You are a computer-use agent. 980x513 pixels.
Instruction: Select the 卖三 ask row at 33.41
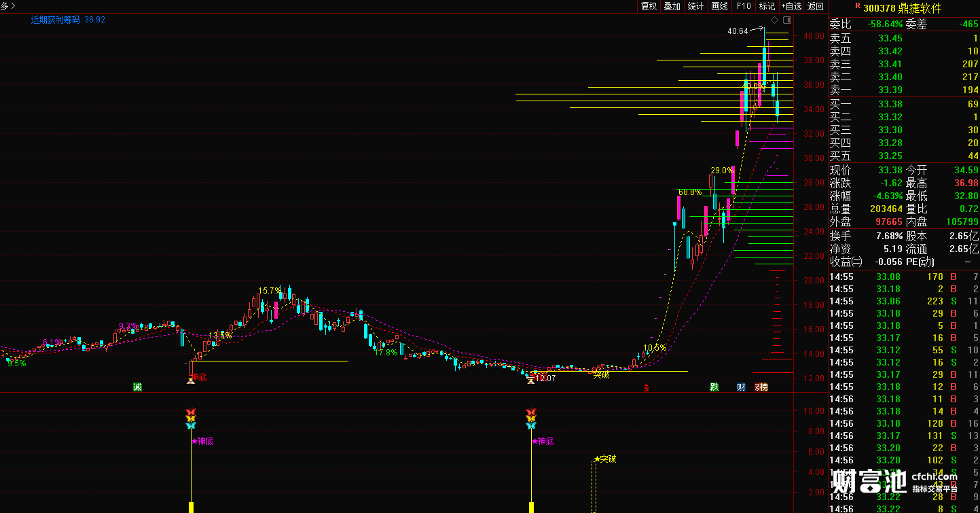[904, 65]
